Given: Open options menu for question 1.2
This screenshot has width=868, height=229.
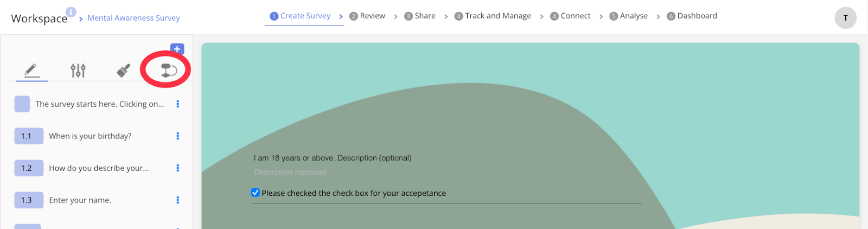Looking at the screenshot, I should tap(177, 168).
